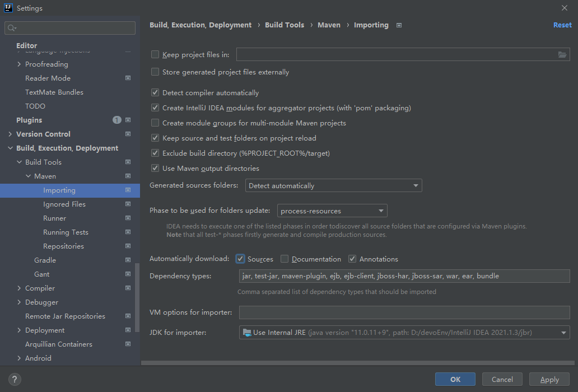
Task: Click Reset link at top right
Action: tap(562, 25)
